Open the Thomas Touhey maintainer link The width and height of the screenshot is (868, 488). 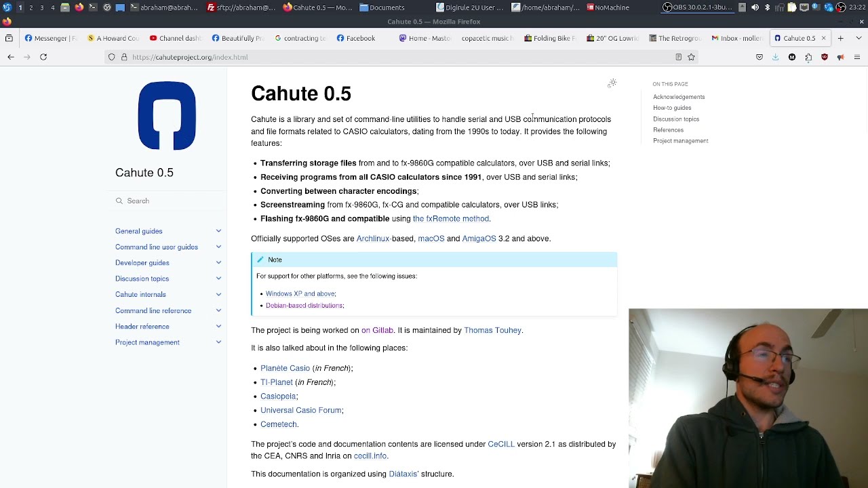click(493, 330)
